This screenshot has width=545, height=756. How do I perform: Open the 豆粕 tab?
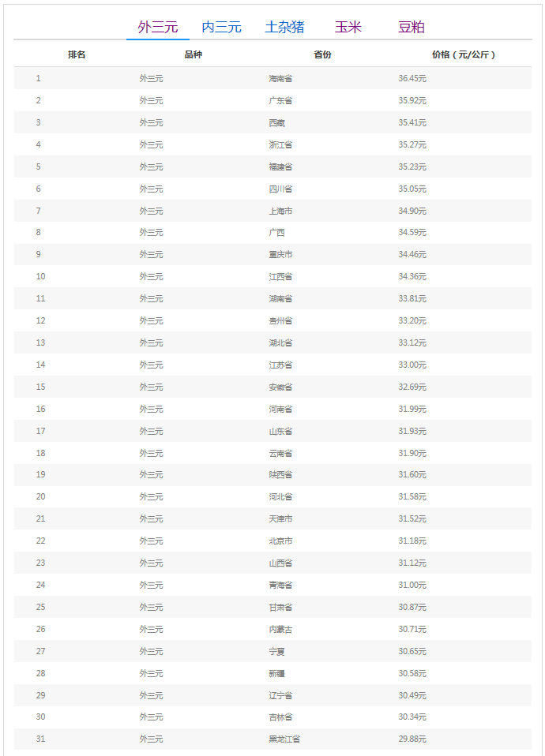412,28
